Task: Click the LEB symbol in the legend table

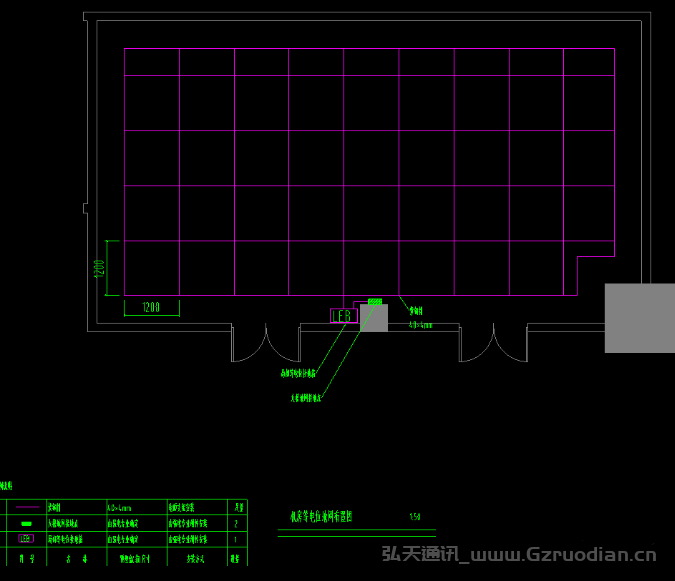Action: (26, 539)
